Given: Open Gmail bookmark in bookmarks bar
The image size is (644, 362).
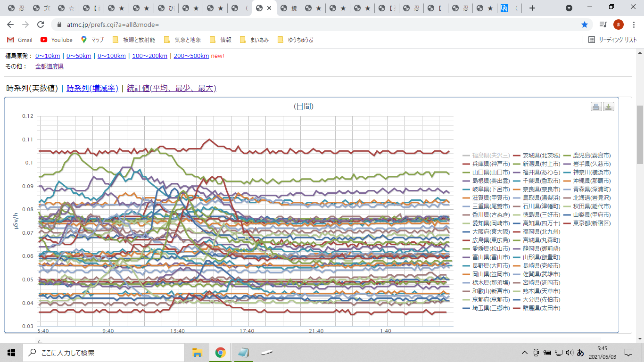Looking at the screenshot, I should (19, 40).
